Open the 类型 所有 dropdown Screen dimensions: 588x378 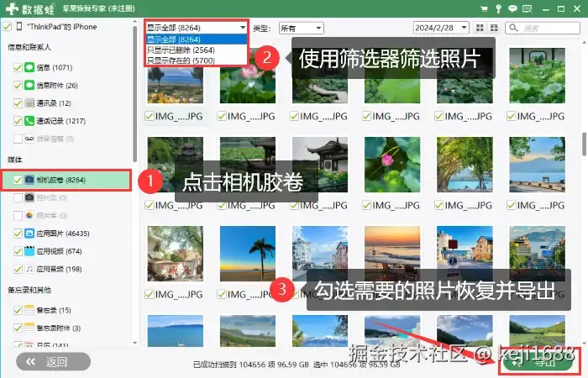pyautogui.click(x=301, y=28)
